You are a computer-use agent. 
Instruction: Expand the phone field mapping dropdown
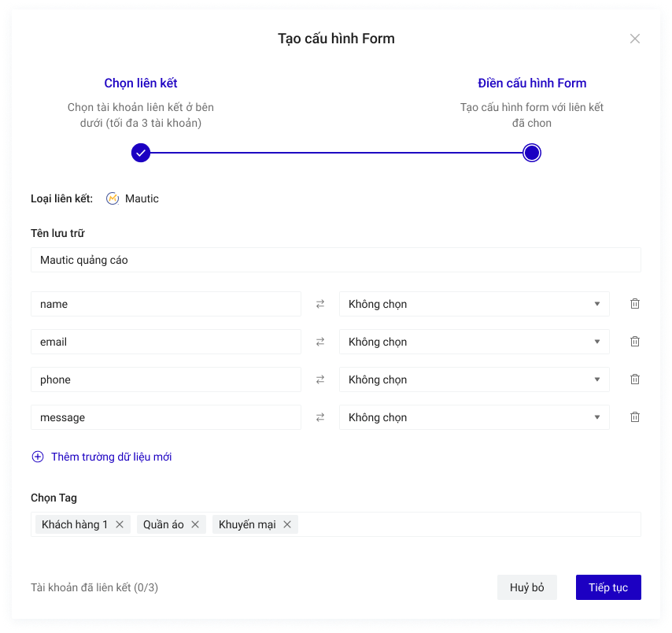pos(474,379)
